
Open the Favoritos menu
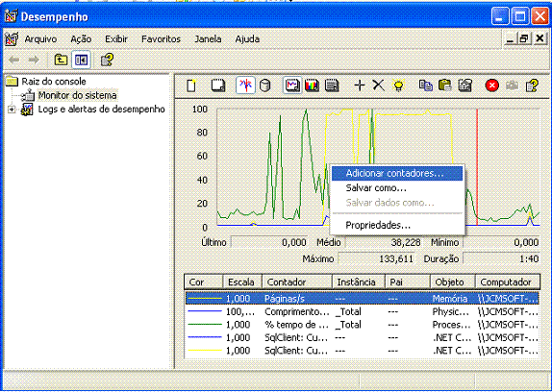tap(161, 39)
